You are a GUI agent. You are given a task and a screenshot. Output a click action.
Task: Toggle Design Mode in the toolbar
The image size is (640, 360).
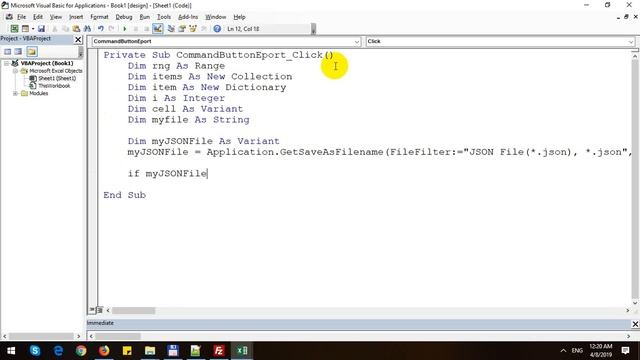(x=158, y=29)
